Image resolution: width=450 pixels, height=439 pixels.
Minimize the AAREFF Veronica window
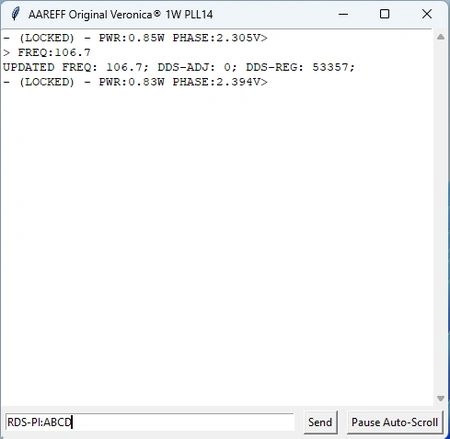(x=343, y=14)
